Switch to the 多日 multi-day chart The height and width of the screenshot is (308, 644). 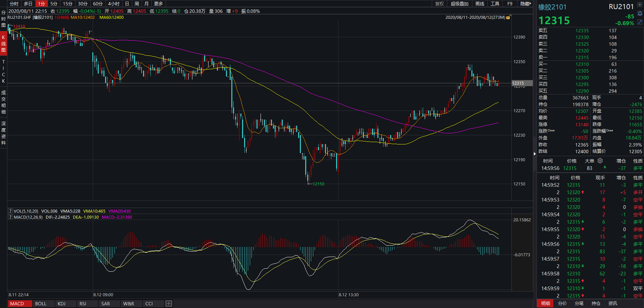click(28, 4)
